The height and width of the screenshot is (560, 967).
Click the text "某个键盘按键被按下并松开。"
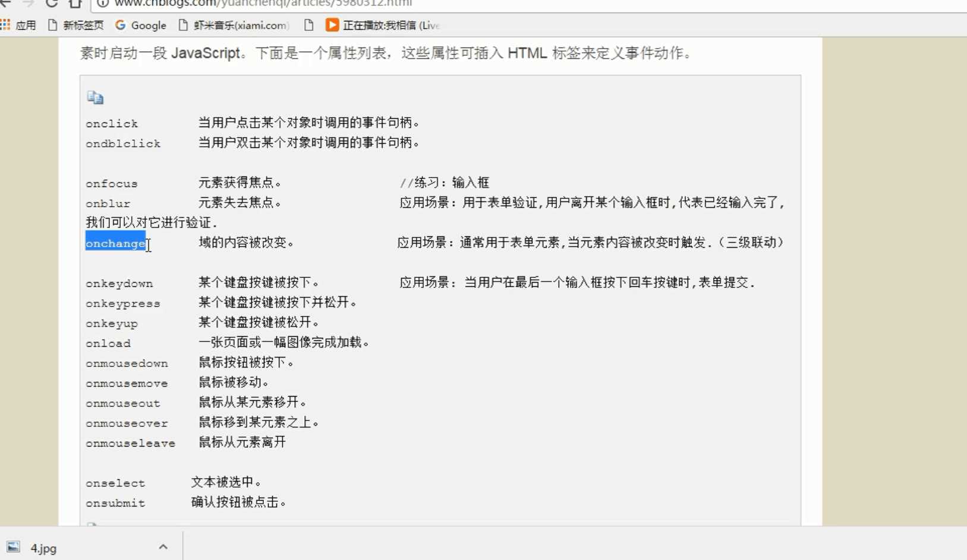point(278,302)
